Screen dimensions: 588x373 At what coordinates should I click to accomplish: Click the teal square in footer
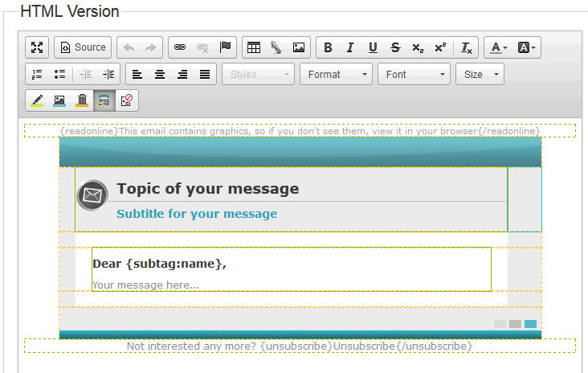click(x=530, y=324)
